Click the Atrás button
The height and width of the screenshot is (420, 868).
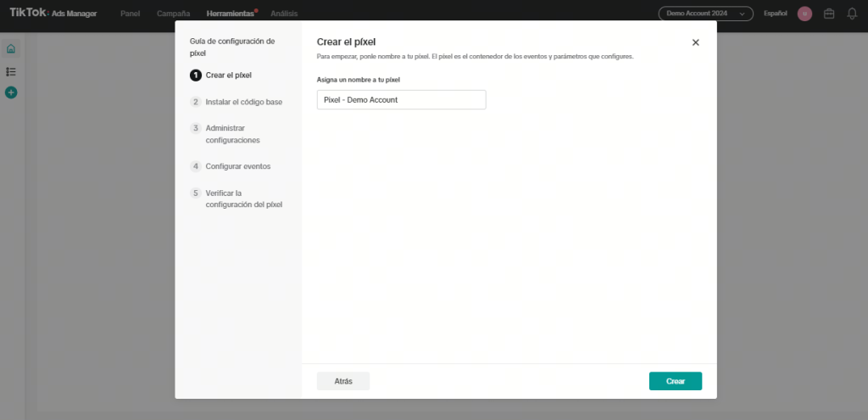pos(343,381)
